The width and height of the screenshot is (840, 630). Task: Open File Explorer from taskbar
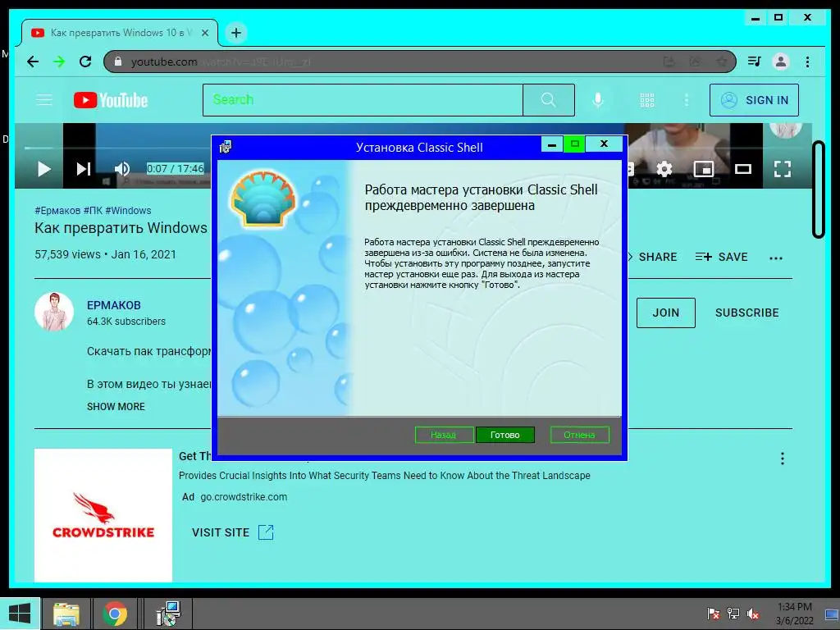[x=66, y=614]
